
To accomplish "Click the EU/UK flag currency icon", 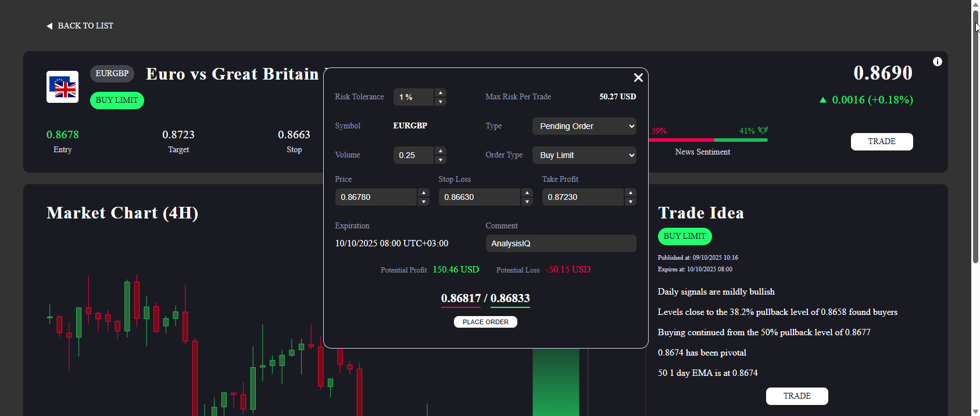I will (x=63, y=87).
